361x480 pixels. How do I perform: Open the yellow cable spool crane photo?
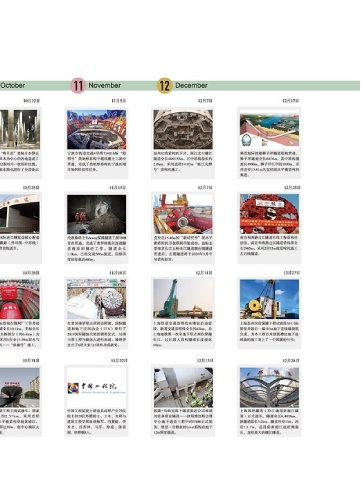269,299
